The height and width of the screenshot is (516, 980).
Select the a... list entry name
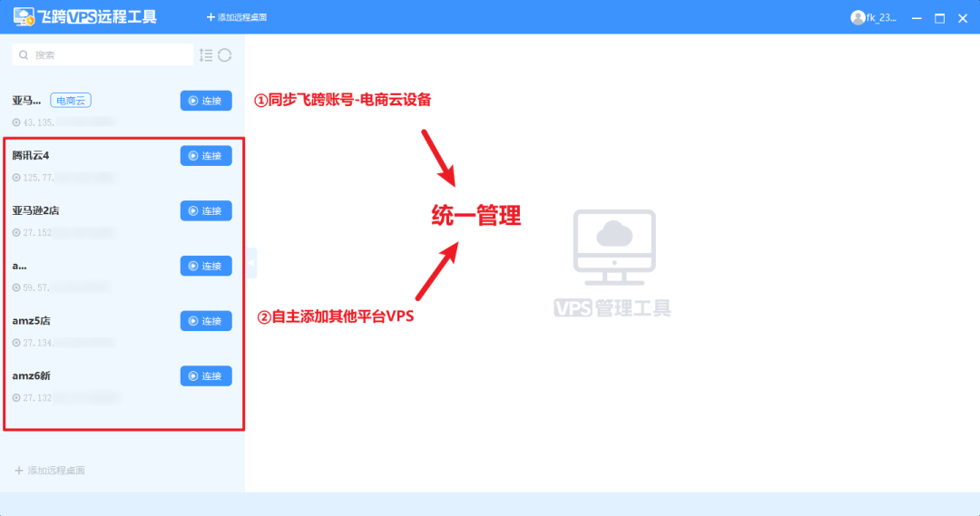point(19,266)
